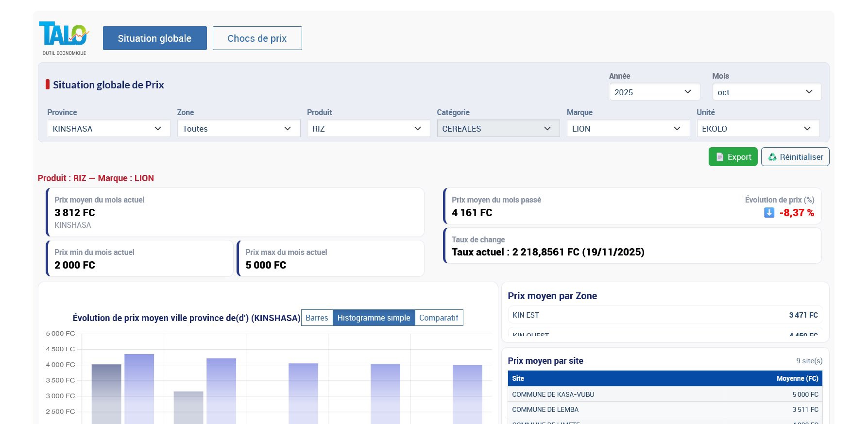Screen dimensions: 868x424
Task: Open the Province dropdown with KINSHASA
Action: click(109, 129)
